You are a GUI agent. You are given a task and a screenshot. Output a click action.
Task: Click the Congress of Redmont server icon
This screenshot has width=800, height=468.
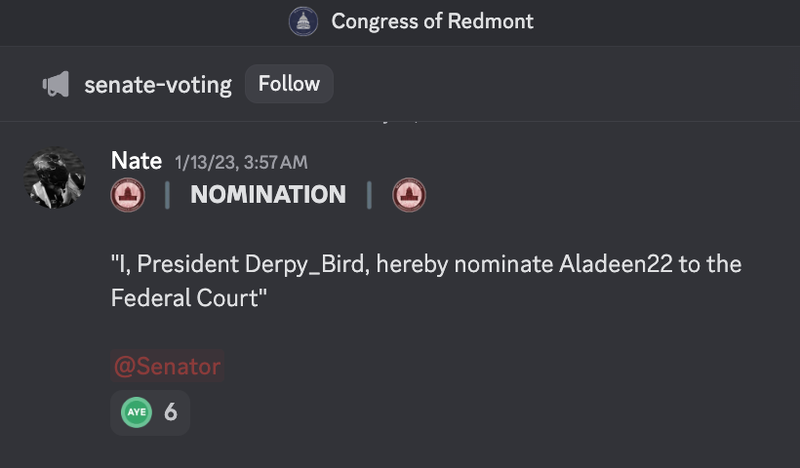pos(303,21)
